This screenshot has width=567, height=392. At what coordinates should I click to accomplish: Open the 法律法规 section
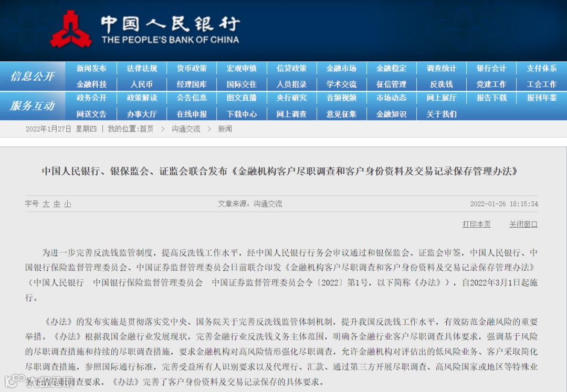coord(142,68)
